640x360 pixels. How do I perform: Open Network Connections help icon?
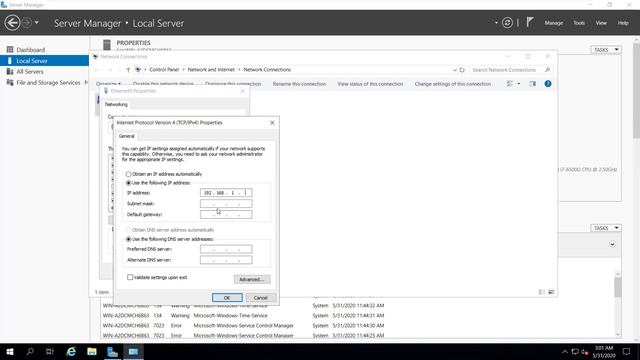(548, 84)
